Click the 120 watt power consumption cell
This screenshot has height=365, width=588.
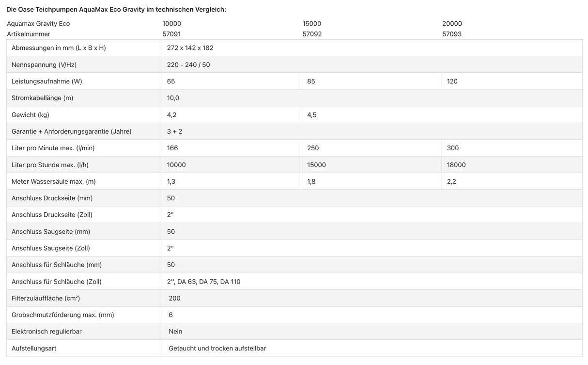coord(452,81)
